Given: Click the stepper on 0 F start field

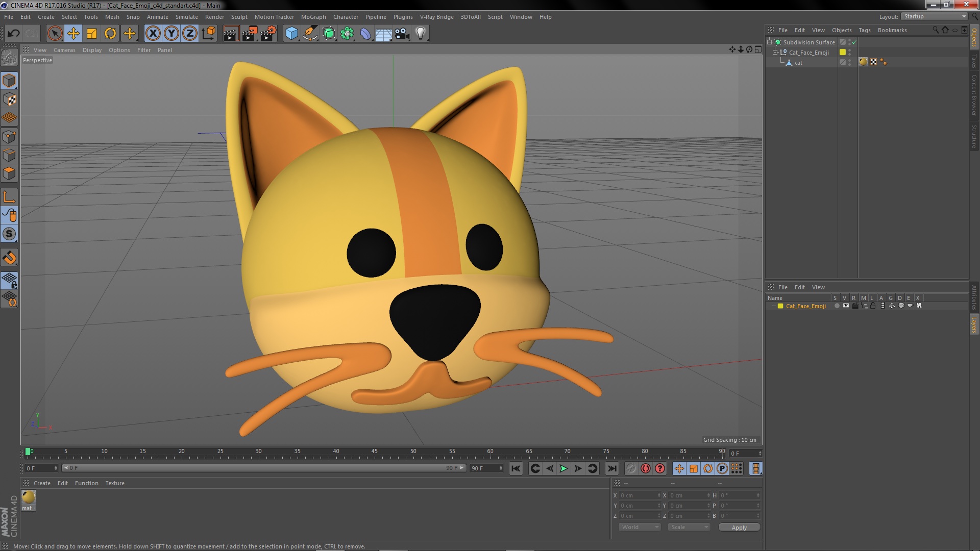Looking at the screenshot, I should pos(56,468).
